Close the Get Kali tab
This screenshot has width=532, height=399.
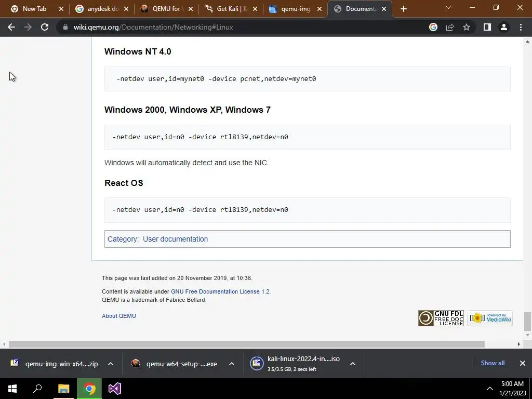click(255, 9)
